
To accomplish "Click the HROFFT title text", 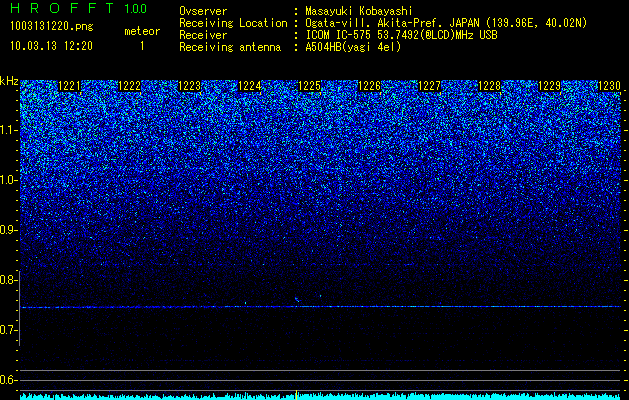I will (62, 8).
